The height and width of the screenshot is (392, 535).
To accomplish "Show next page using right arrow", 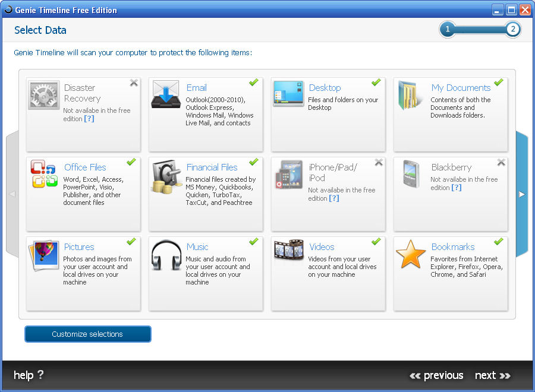I will tap(521, 194).
